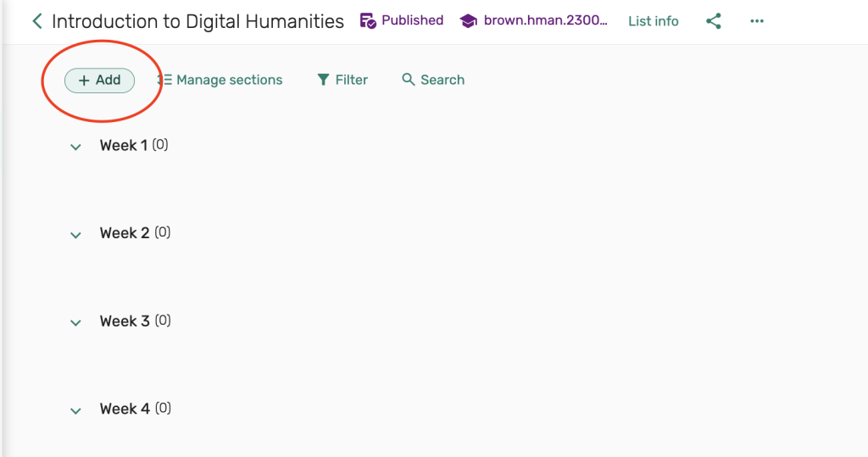Click the back arrow beside list title
Screen dimensions: 868x457
coord(37,21)
